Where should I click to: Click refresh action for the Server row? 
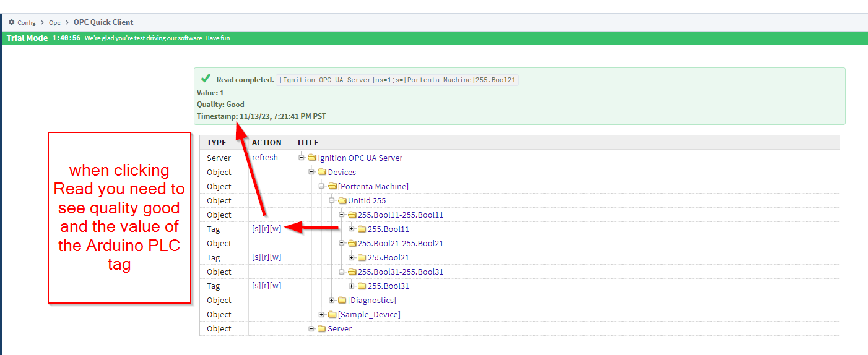pos(265,158)
